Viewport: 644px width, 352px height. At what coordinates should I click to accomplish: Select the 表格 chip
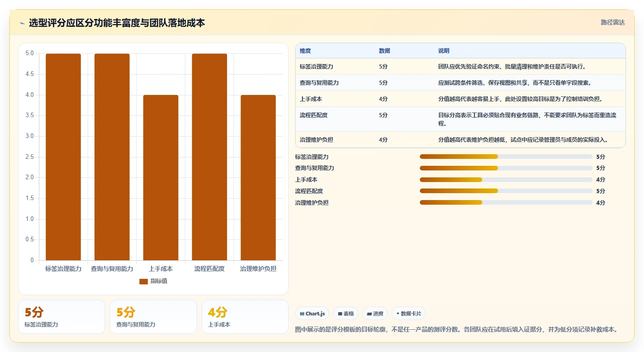tap(346, 314)
